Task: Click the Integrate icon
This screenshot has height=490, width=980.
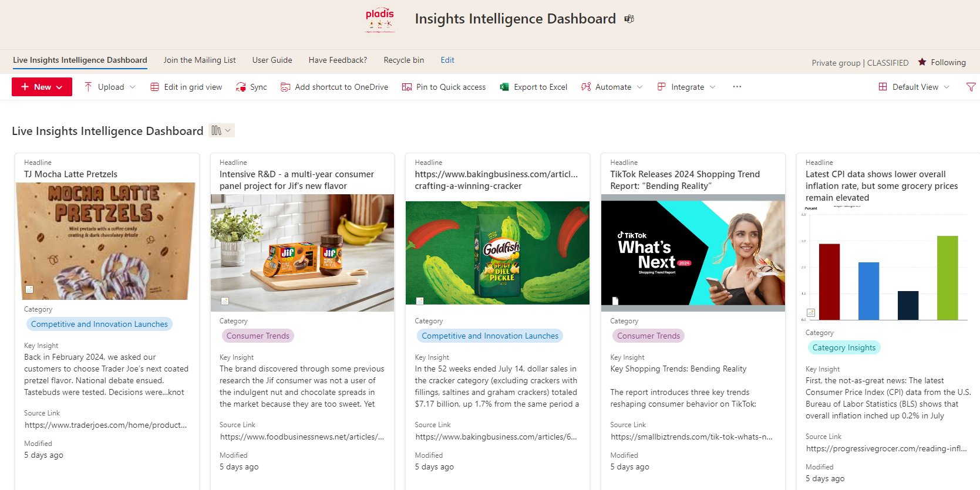Action: [661, 87]
